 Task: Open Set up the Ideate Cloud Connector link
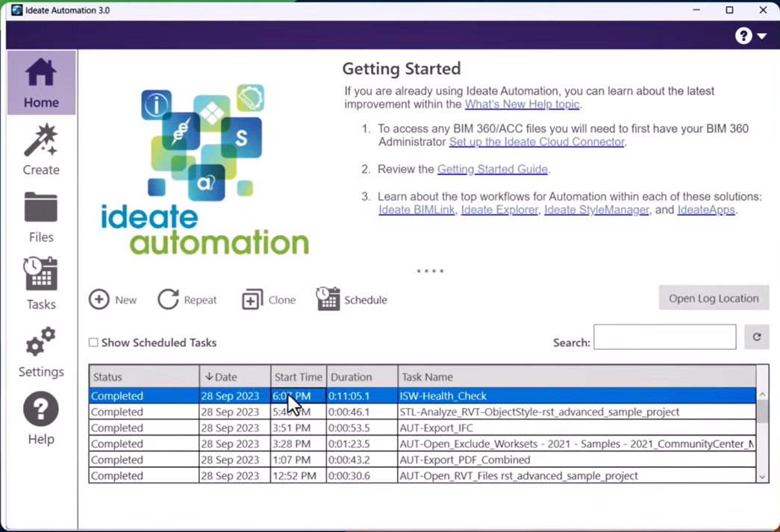click(537, 142)
